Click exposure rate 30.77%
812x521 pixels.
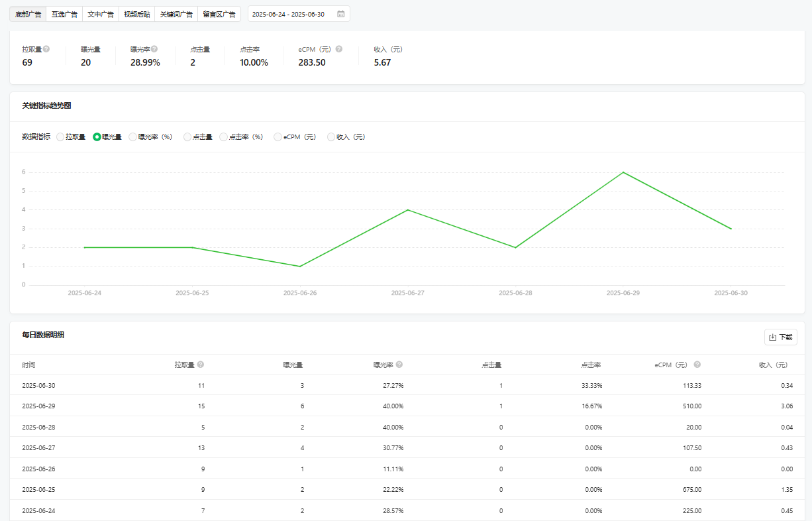click(392, 447)
